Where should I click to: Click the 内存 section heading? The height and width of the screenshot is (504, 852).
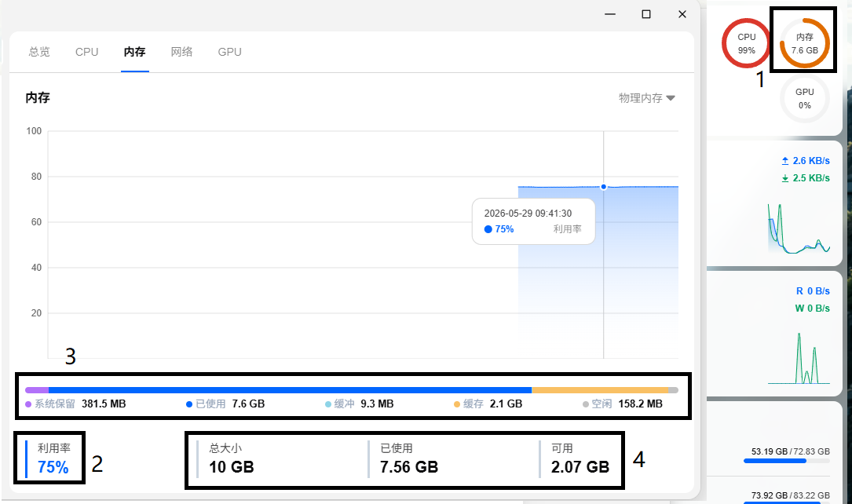pos(38,98)
